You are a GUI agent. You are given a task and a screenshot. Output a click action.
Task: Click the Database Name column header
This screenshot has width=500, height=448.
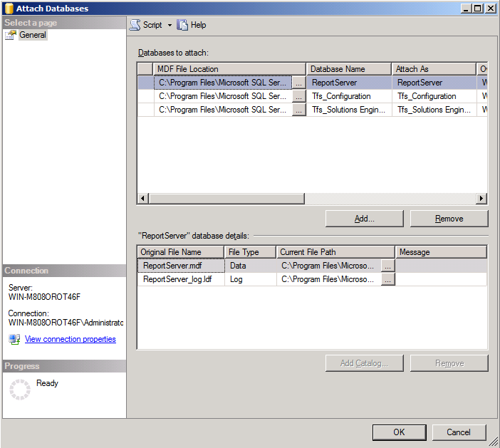click(x=349, y=69)
